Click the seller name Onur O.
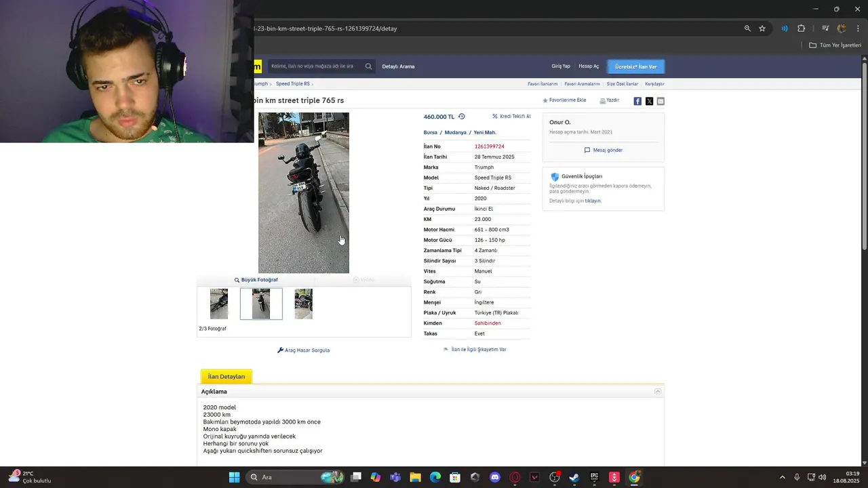The width and height of the screenshot is (868, 488). [x=560, y=122]
